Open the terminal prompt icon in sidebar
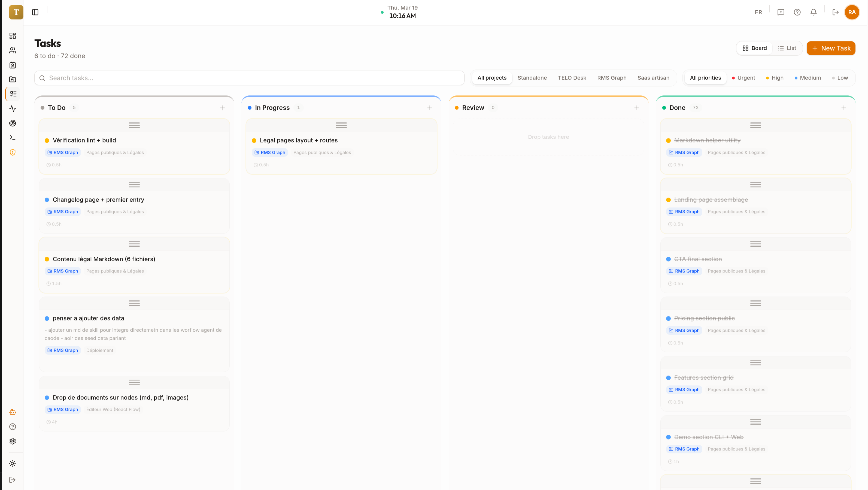Screen dimensions: 868x490 coord(13,138)
